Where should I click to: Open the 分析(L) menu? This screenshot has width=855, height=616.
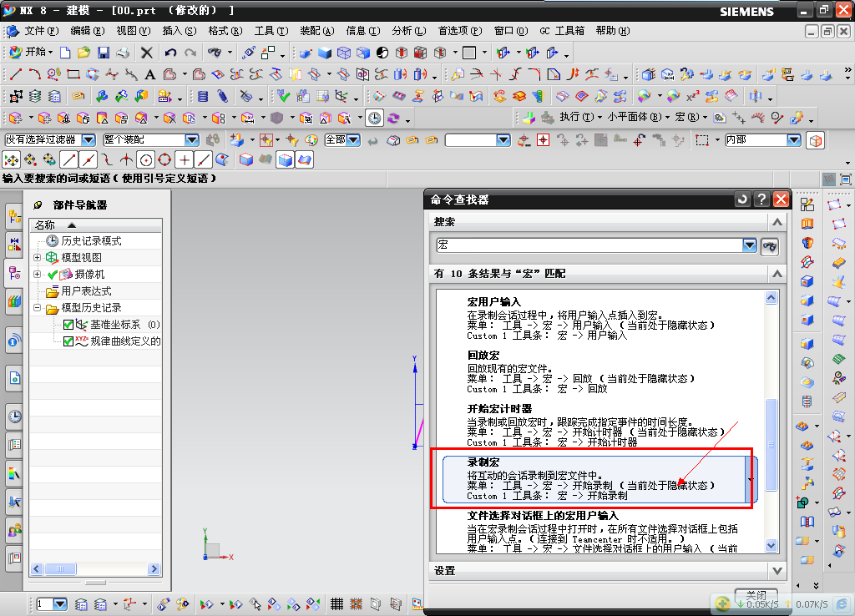tap(408, 31)
